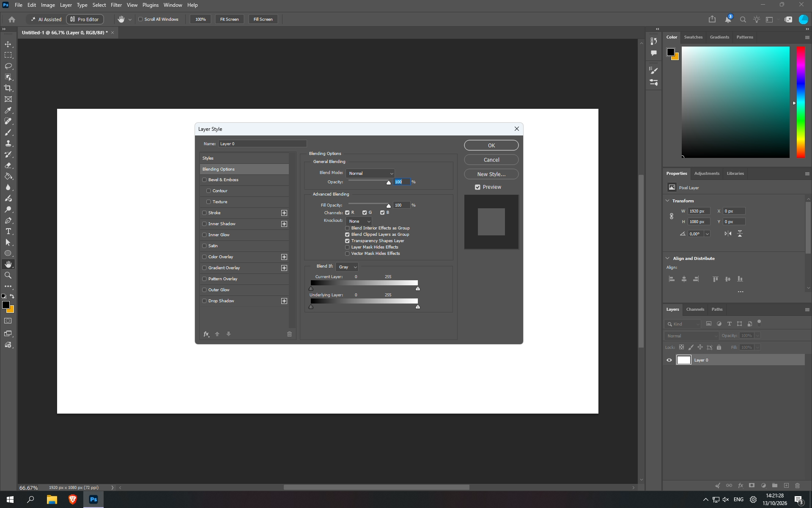Screen dimensions: 812x508
Task: Add another Drop Shadow with plus icon
Action: tap(284, 301)
